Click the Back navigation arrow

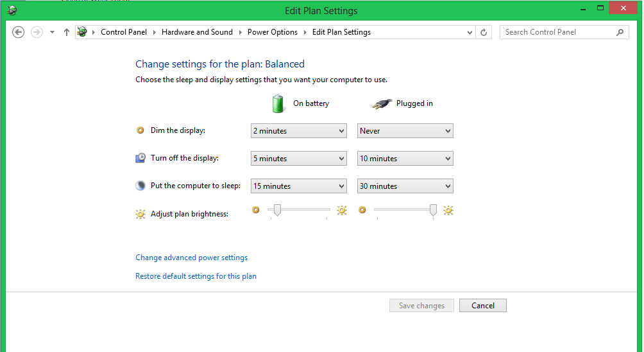click(18, 32)
